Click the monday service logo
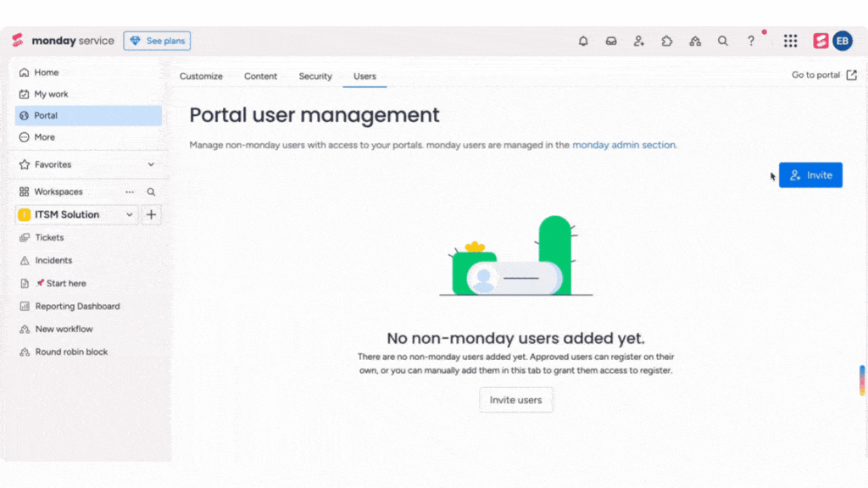 tap(63, 41)
